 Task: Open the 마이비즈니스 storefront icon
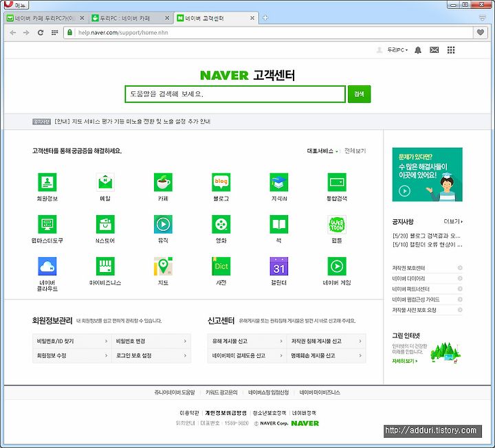coord(105,267)
